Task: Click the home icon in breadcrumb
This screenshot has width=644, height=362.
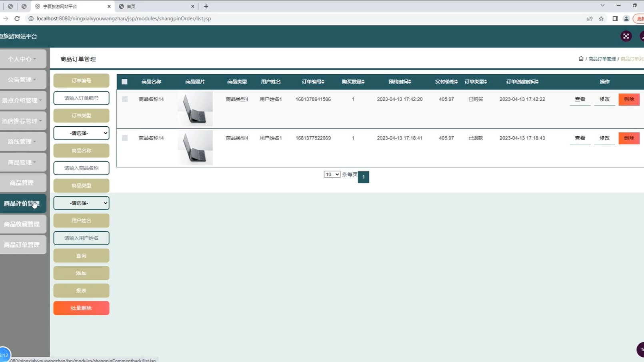Action: (x=581, y=59)
